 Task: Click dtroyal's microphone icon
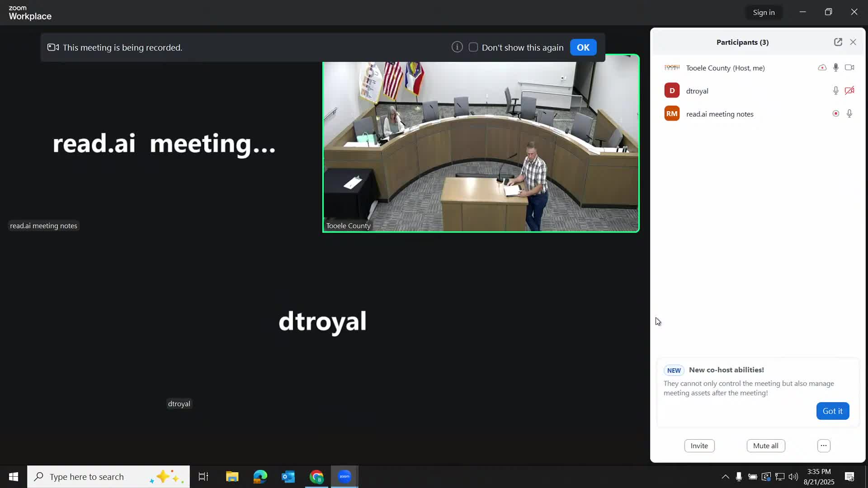835,91
